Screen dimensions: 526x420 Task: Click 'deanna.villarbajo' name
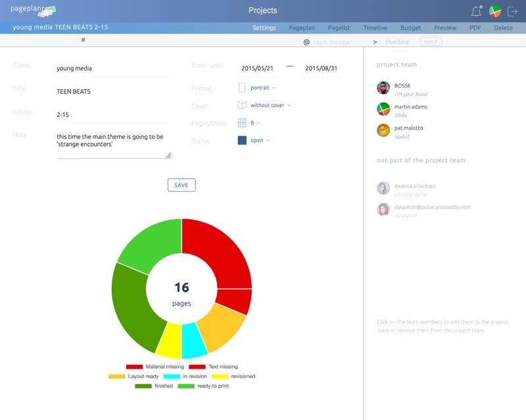pyautogui.click(x=415, y=186)
